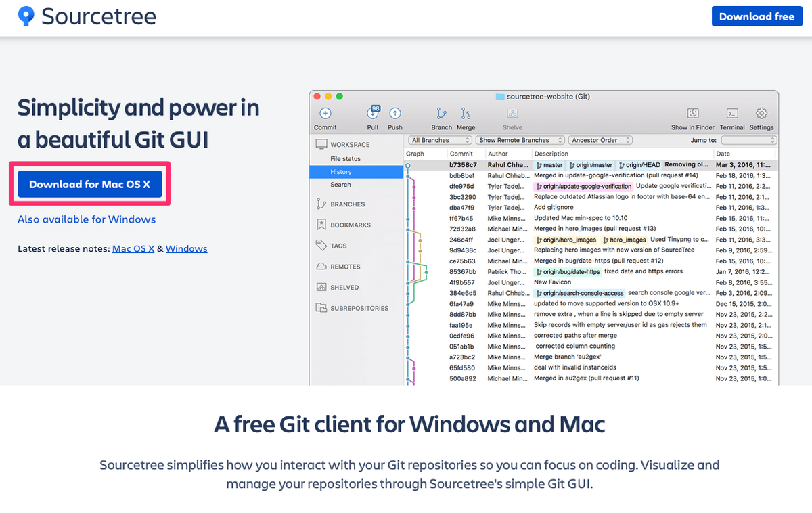
Task: Click the Graph column header
Action: click(415, 154)
